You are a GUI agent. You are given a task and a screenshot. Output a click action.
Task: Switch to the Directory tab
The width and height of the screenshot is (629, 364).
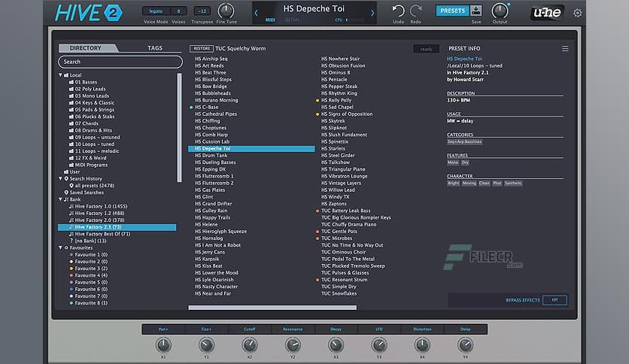(85, 48)
